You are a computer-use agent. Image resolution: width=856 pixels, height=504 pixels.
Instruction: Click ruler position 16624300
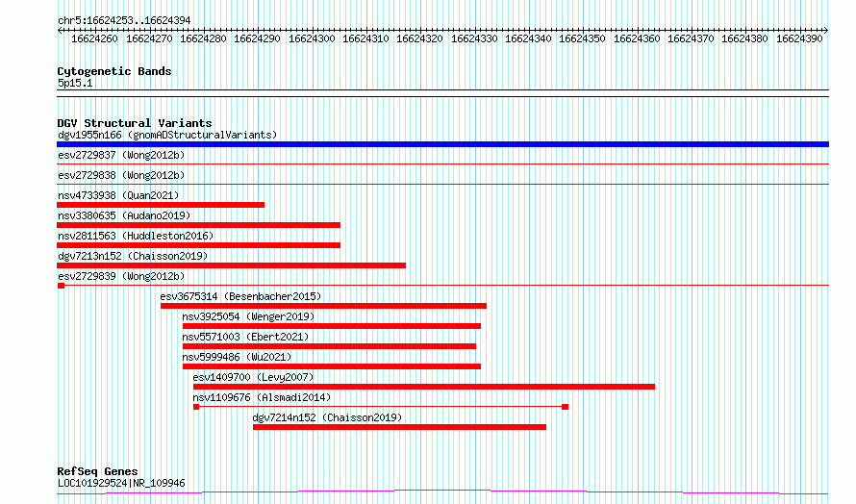point(312,38)
